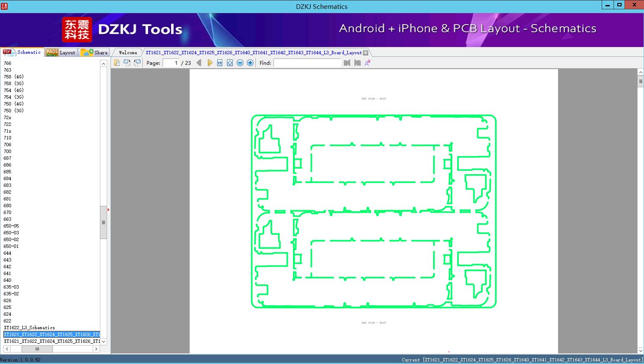Select model 750 (3G)

coord(14,111)
